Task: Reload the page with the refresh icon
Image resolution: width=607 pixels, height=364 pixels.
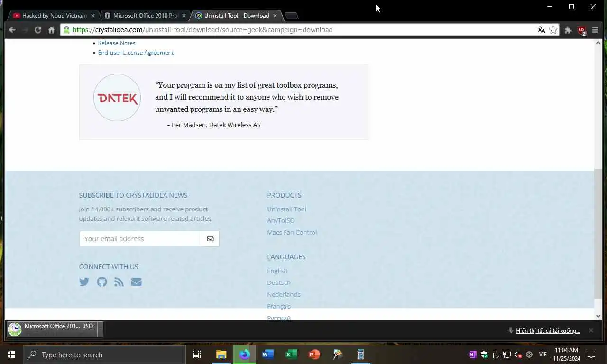Action: [38, 30]
